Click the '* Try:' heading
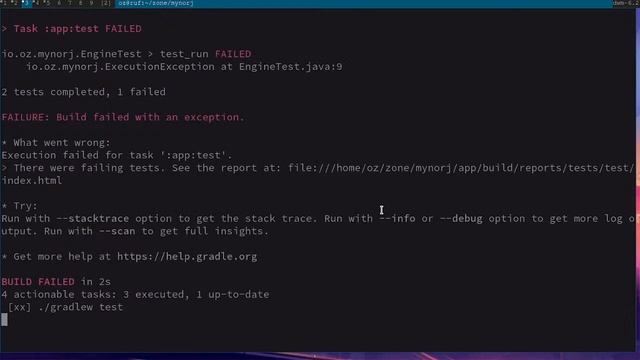The height and width of the screenshot is (360, 640). pos(19,206)
